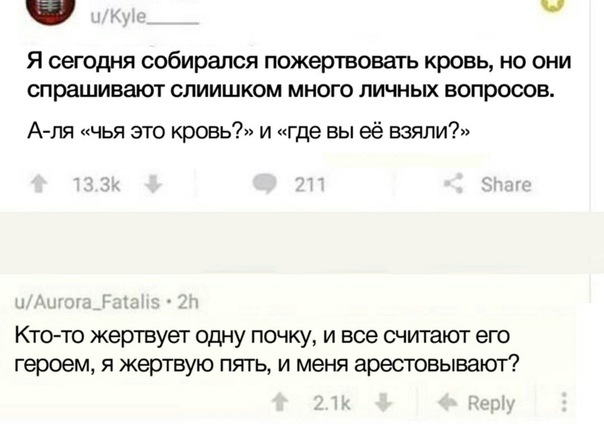Screen dimensions: 604x424
Task: Click the 211 comments count
Action: tap(310, 185)
